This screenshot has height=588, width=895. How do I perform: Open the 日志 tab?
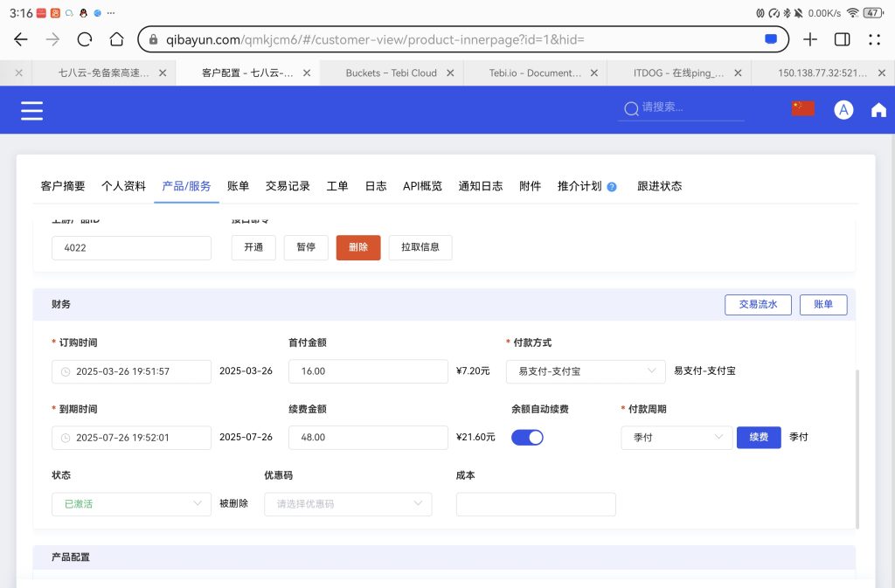376,186
